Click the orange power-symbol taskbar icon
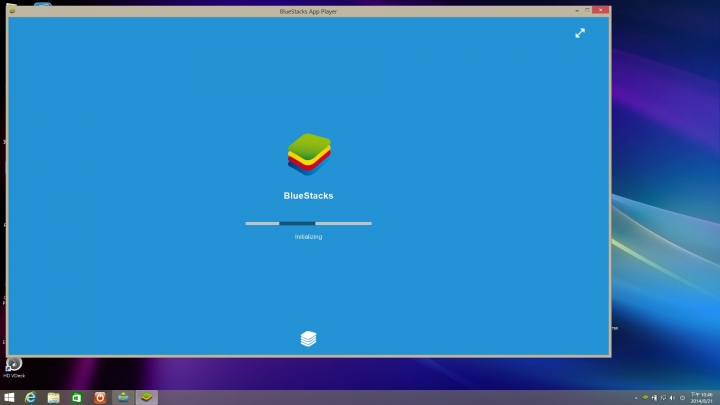 100,398
